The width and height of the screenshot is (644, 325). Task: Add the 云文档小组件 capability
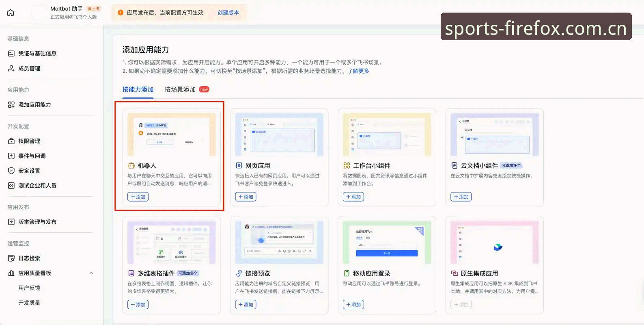click(x=461, y=197)
